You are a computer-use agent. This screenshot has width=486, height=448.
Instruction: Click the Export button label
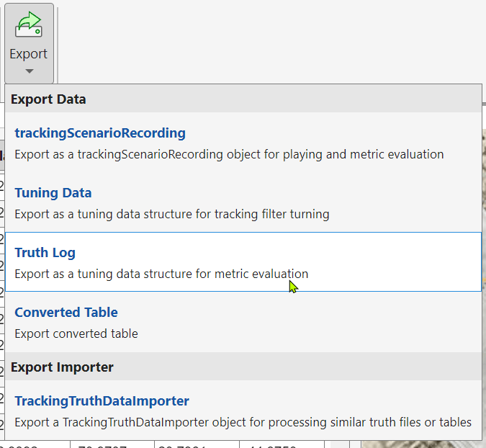tap(29, 54)
